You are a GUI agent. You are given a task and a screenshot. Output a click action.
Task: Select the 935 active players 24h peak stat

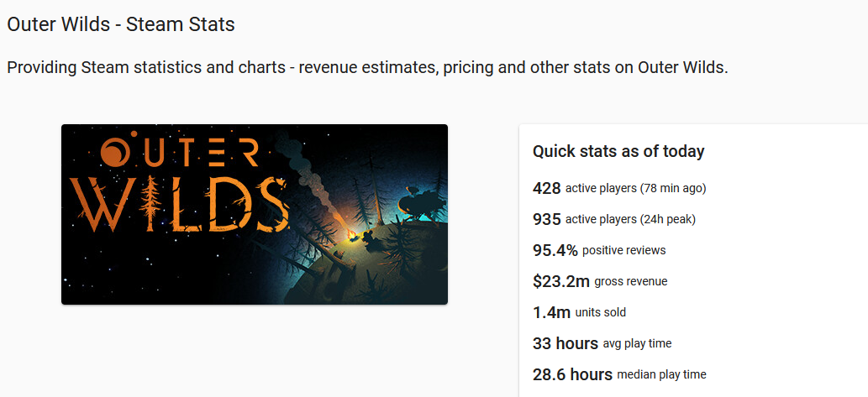pos(614,220)
